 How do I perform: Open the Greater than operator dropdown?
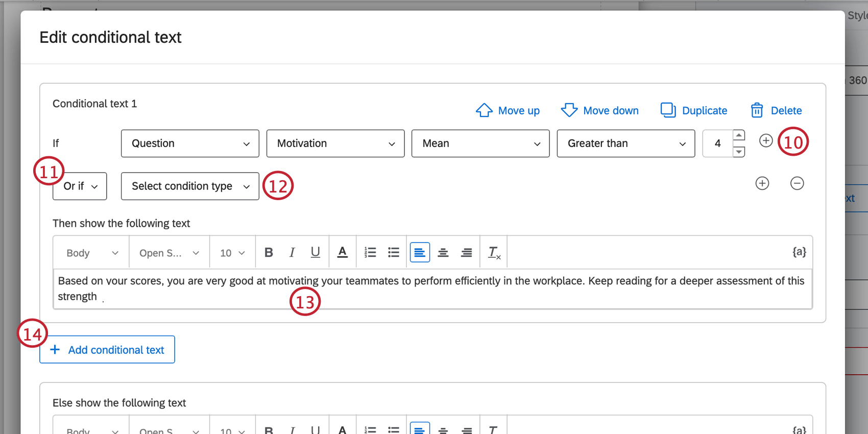[x=625, y=143]
